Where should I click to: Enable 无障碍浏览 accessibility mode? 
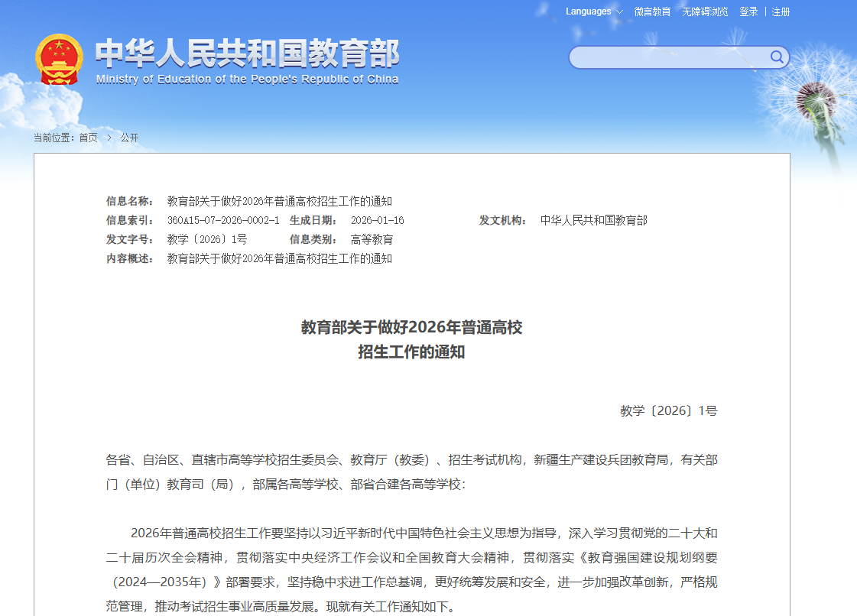click(x=705, y=11)
